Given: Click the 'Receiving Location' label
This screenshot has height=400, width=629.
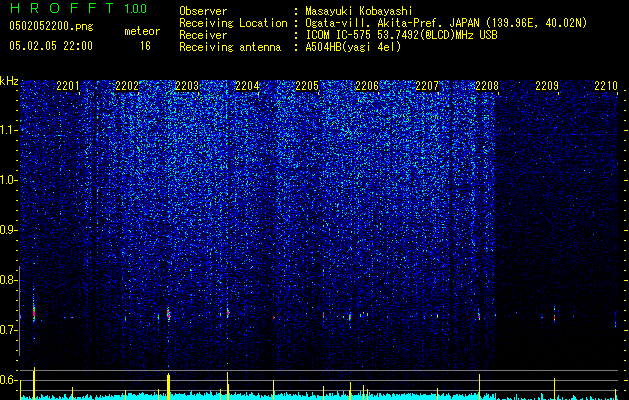Looking at the screenshot, I should tap(233, 23).
